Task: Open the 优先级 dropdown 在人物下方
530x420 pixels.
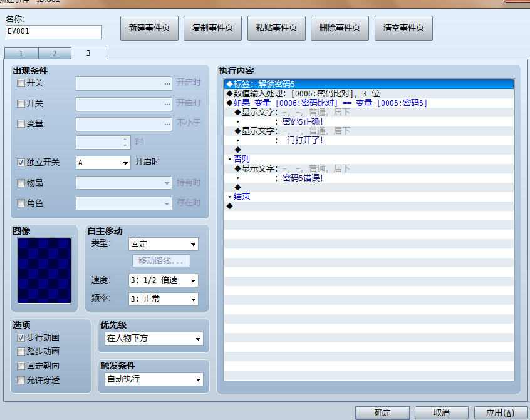Action: point(154,339)
